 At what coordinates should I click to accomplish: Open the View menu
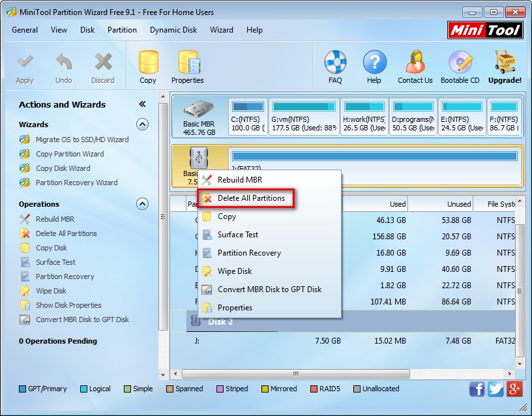pos(59,30)
